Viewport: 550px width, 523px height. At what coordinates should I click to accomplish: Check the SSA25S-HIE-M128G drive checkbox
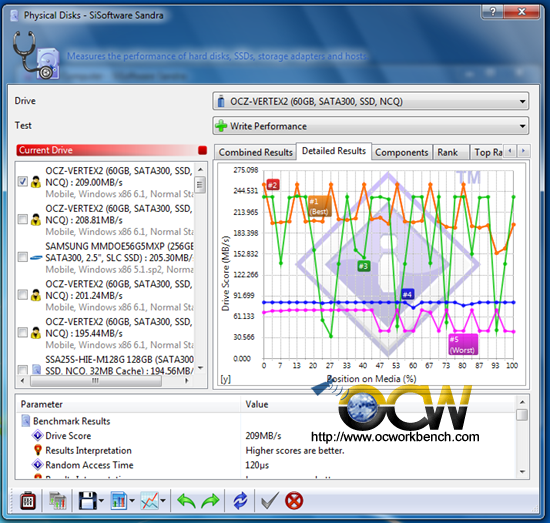23,370
